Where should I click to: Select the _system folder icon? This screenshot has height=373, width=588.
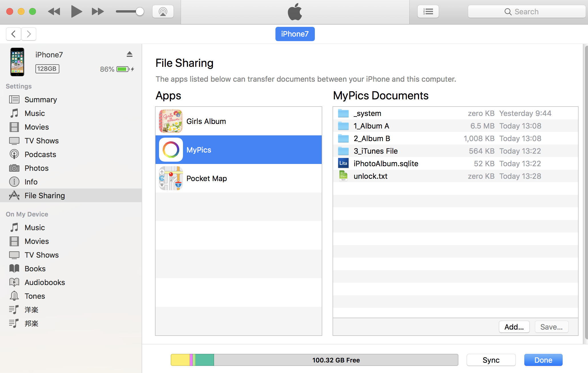343,113
